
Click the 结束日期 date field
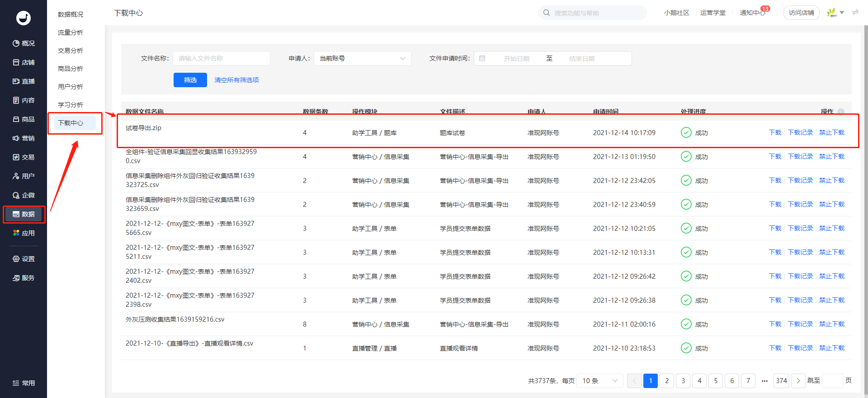pos(582,59)
